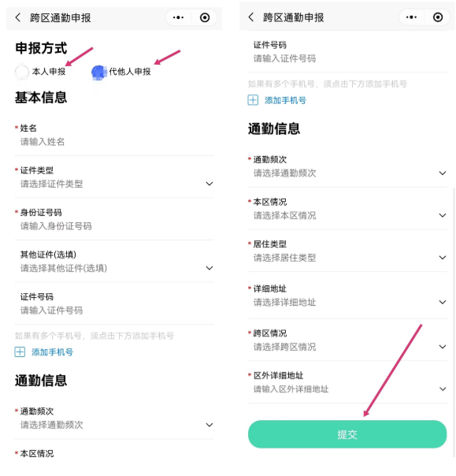Viewport: 456px width, 476px height.
Task: Open the 居住类型 dropdown on the right screen
Action: 347,251
